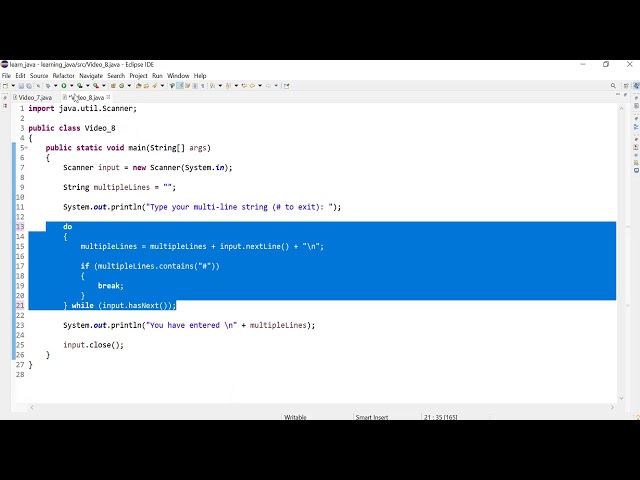
Task: Toggle Smart Insert mode in status bar
Action: [x=372, y=417]
